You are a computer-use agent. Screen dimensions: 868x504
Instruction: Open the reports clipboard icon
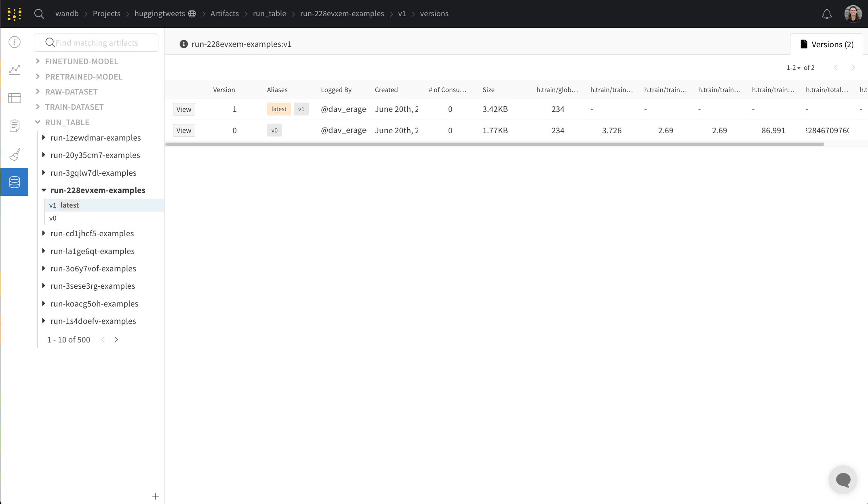click(x=15, y=126)
